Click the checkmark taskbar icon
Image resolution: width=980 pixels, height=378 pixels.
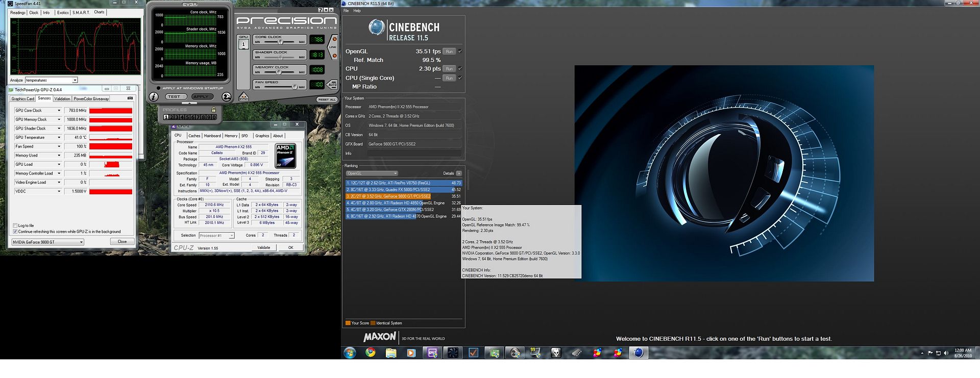(473, 352)
